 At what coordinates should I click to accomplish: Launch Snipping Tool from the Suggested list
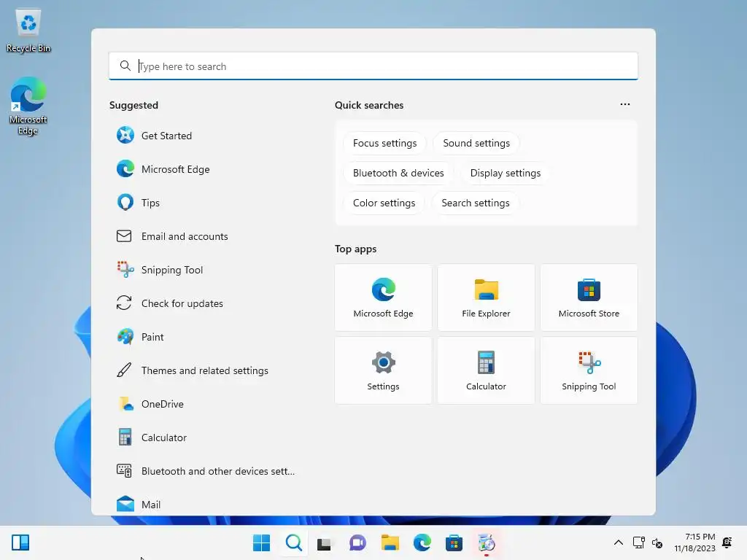point(207,270)
